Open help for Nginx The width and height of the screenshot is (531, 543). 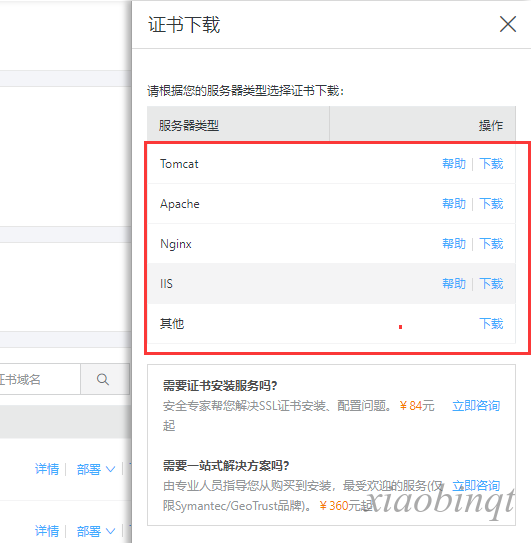click(x=454, y=244)
